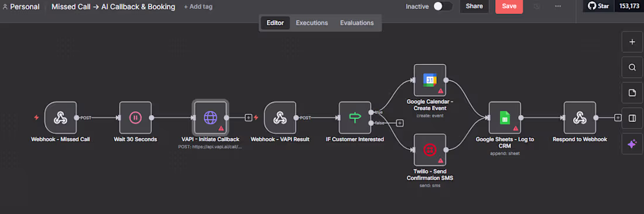Click the "Wait 30 Seconds" label
Viewport: 644px width, 214px height.
[x=136, y=140]
